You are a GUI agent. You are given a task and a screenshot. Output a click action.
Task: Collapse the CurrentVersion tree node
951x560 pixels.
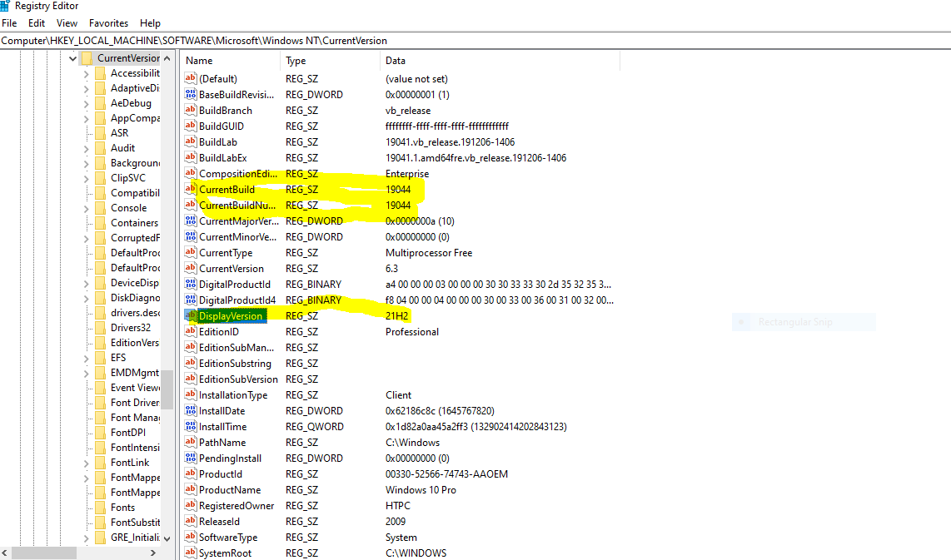coord(73,57)
